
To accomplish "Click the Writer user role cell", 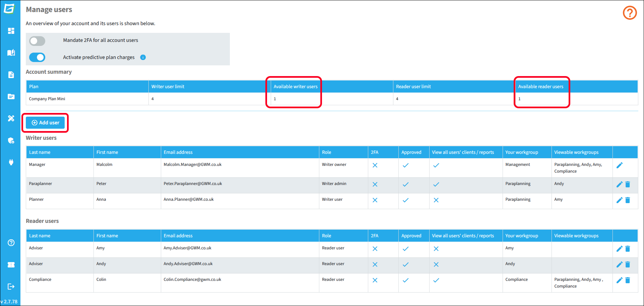I will coord(343,201).
